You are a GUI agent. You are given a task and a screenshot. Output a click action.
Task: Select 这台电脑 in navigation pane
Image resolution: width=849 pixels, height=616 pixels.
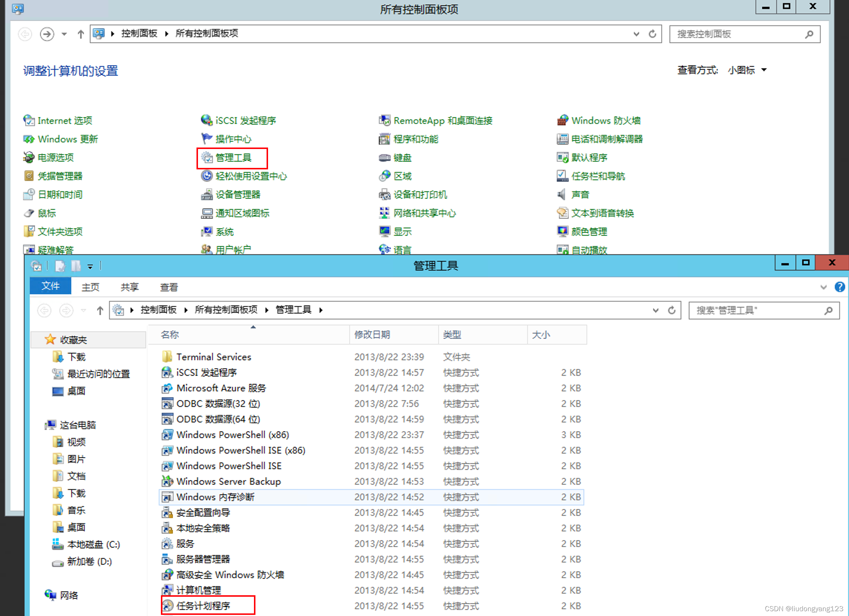[x=70, y=425]
